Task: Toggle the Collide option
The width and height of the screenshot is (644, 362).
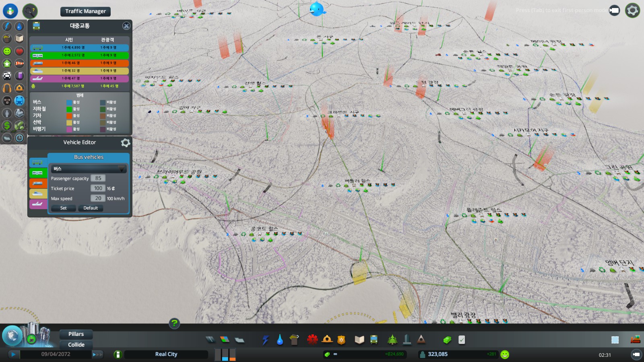Action: pyautogui.click(x=76, y=345)
